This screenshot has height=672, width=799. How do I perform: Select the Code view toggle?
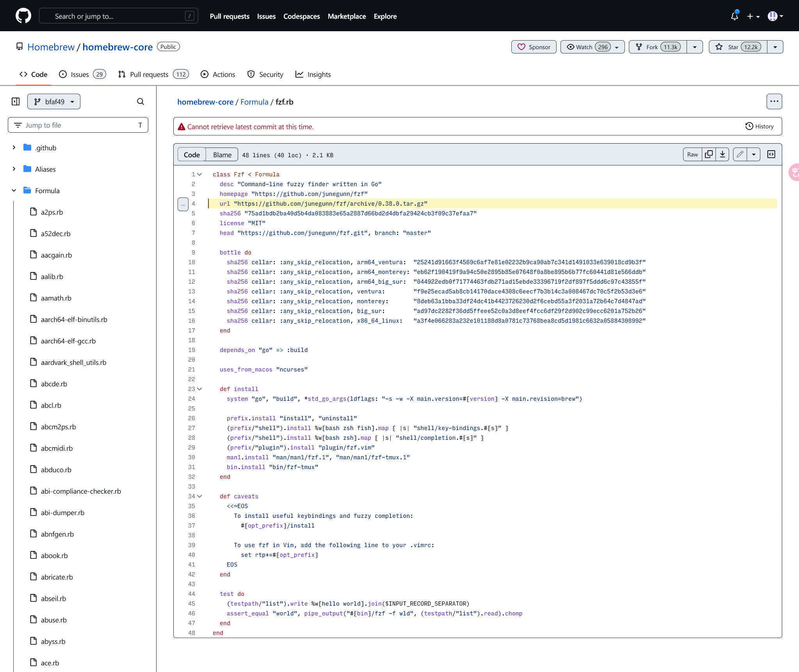click(x=192, y=155)
